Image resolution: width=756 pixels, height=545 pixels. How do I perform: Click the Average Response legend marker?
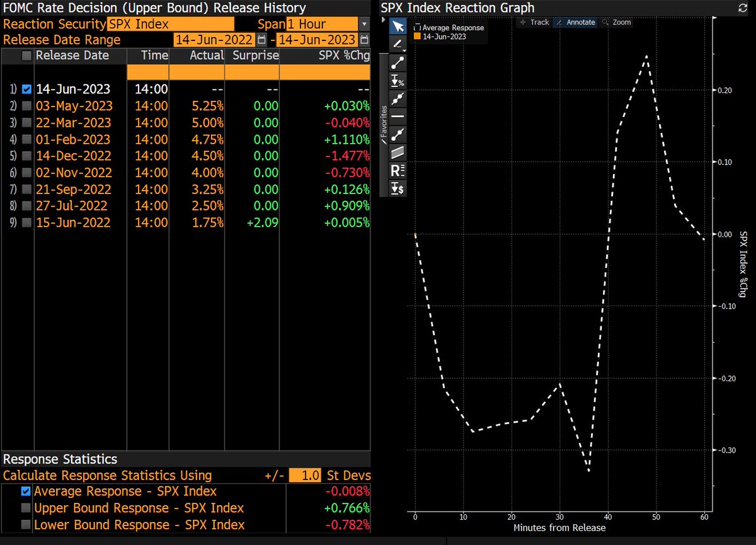(416, 28)
